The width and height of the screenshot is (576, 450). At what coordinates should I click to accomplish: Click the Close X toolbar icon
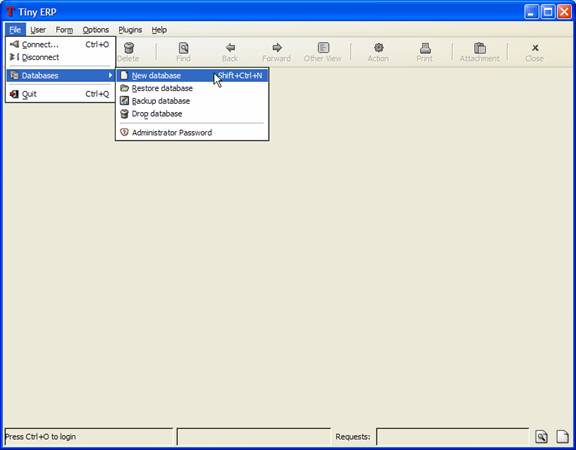click(x=535, y=48)
